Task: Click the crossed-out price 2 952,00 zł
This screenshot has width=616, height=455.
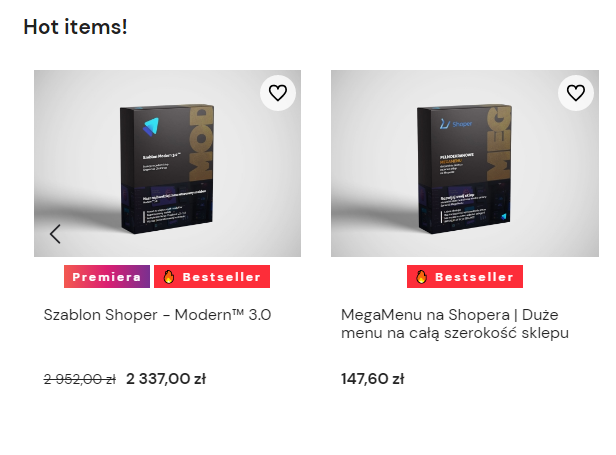Action: click(80, 379)
